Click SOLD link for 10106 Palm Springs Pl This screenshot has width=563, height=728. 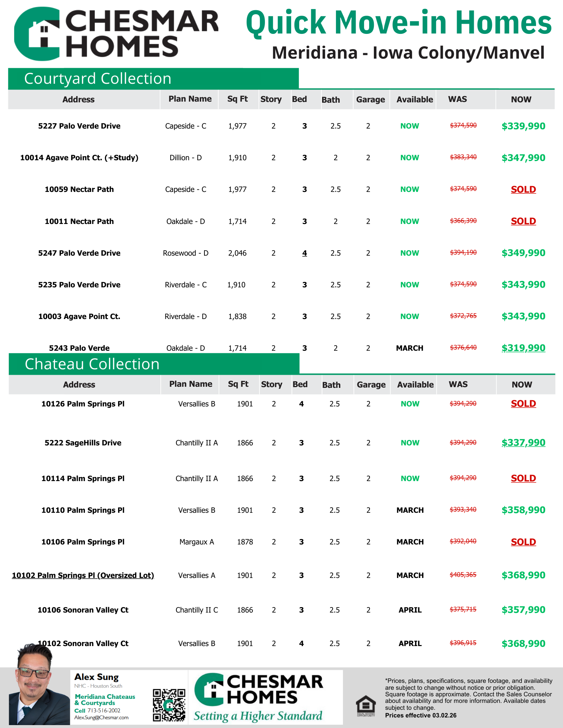pos(523,542)
